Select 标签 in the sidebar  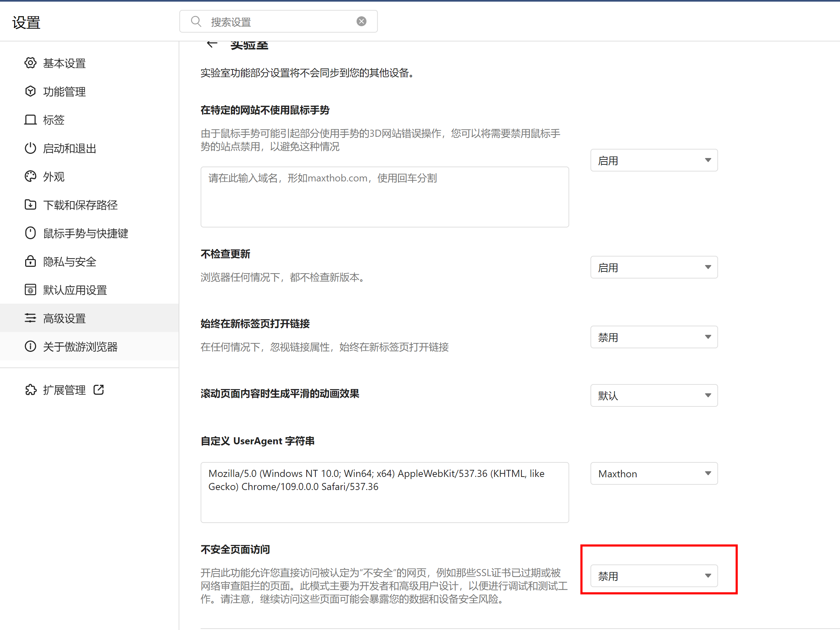[54, 120]
